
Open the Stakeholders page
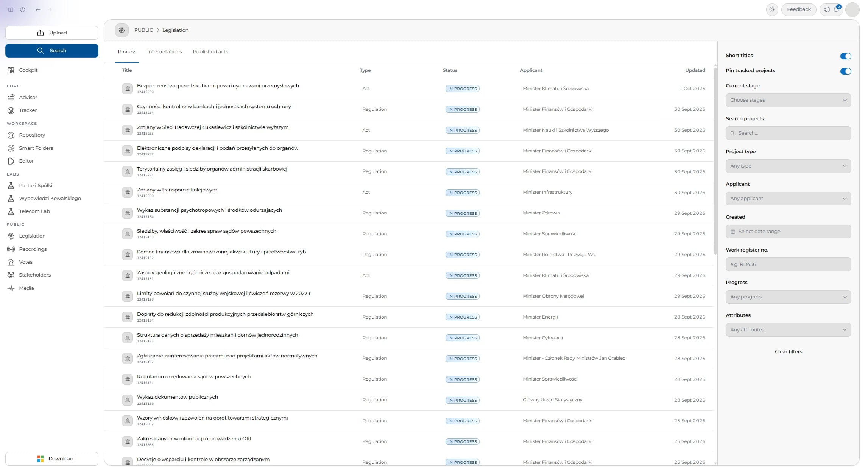pyautogui.click(x=35, y=275)
